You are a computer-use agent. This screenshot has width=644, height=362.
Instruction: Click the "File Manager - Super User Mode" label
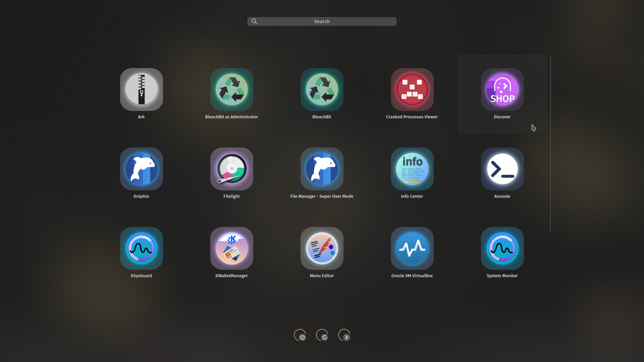click(322, 196)
